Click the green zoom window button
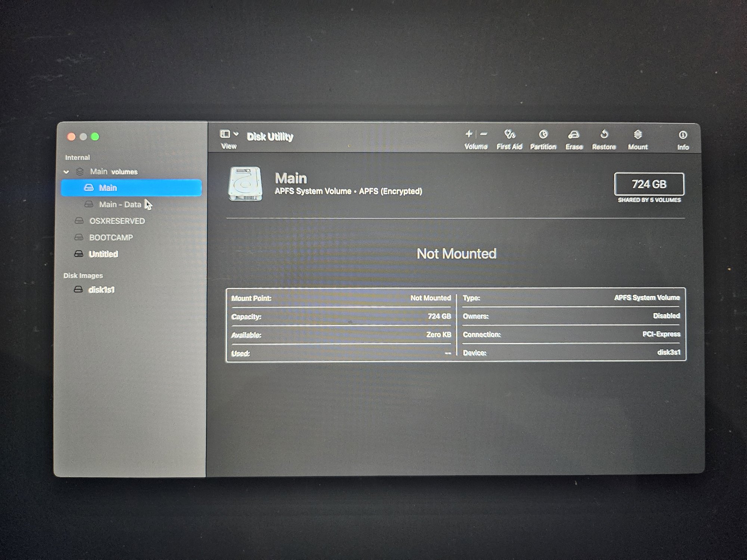The image size is (747, 560). (95, 137)
